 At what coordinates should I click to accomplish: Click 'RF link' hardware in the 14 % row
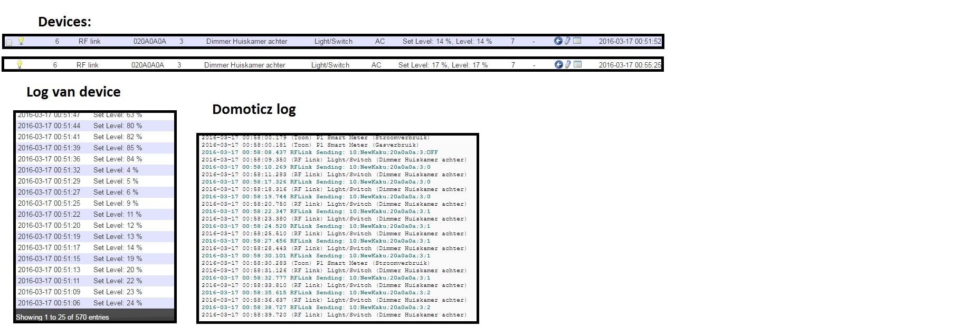pos(90,41)
